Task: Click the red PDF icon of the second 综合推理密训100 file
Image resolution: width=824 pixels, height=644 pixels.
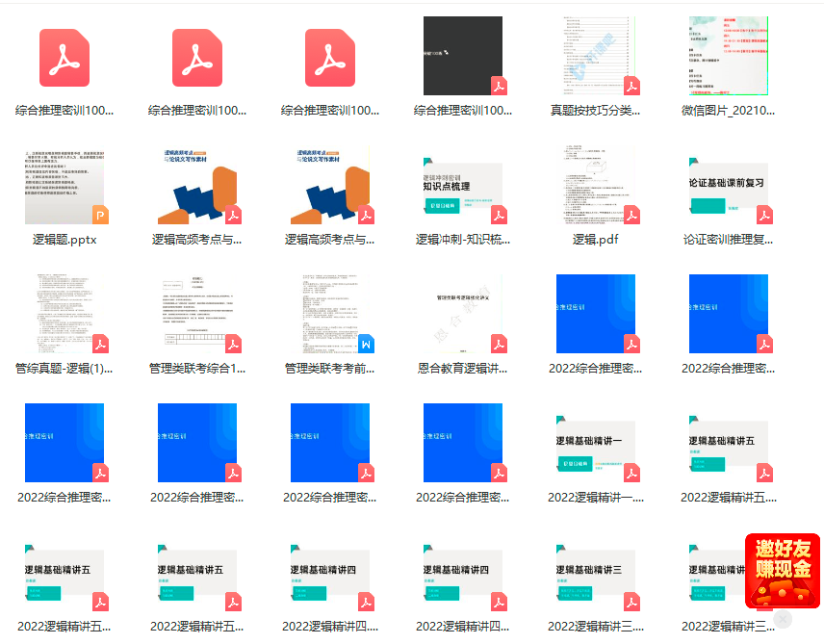Action: (199, 58)
